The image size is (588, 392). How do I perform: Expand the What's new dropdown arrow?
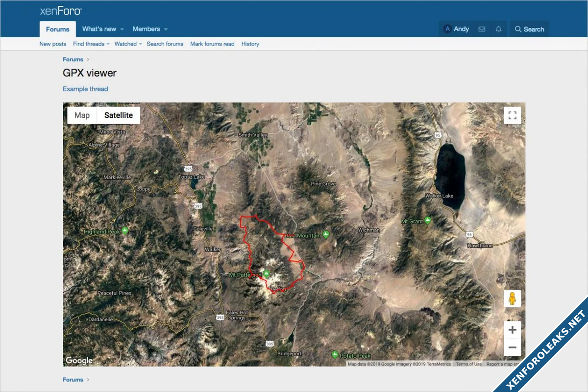pos(122,29)
